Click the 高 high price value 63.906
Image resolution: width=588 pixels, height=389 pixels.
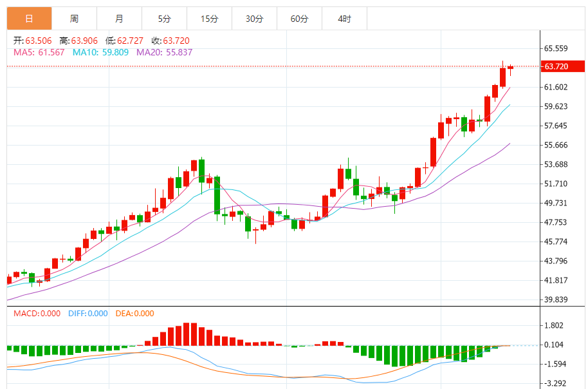click(x=83, y=41)
